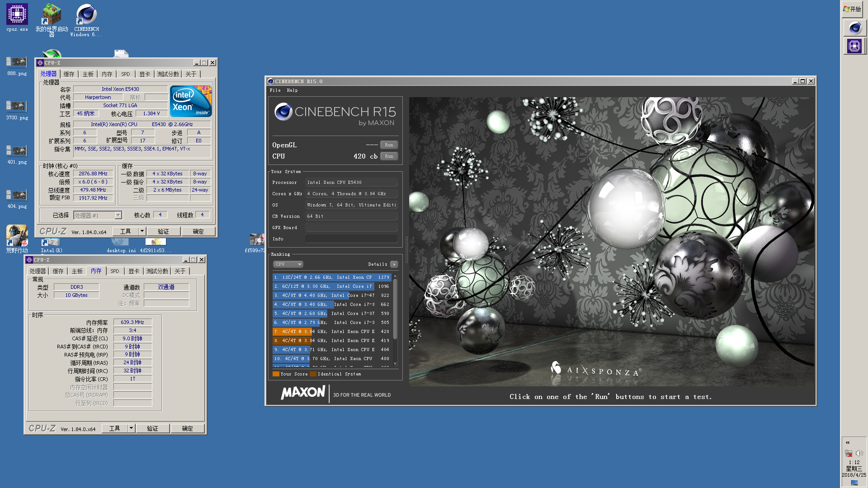Viewport: 868px width, 488px height.
Task: Open the Help menu in Cinebench
Action: point(292,90)
